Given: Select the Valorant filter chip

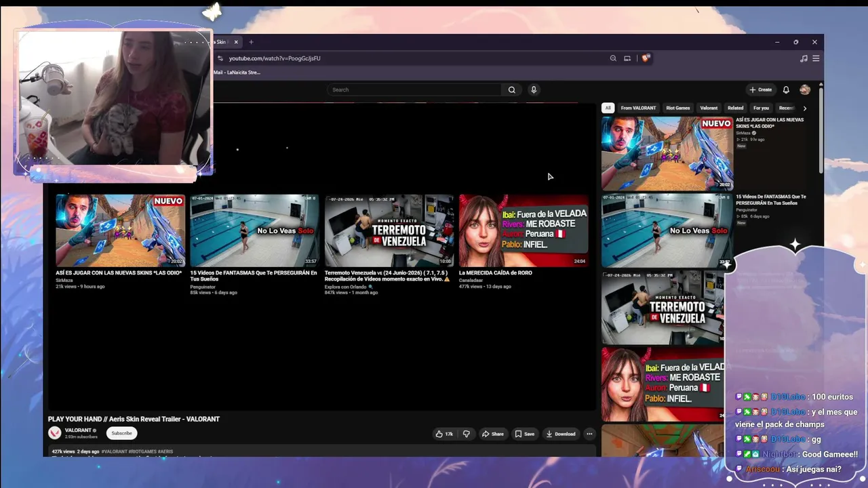Looking at the screenshot, I should click(709, 108).
